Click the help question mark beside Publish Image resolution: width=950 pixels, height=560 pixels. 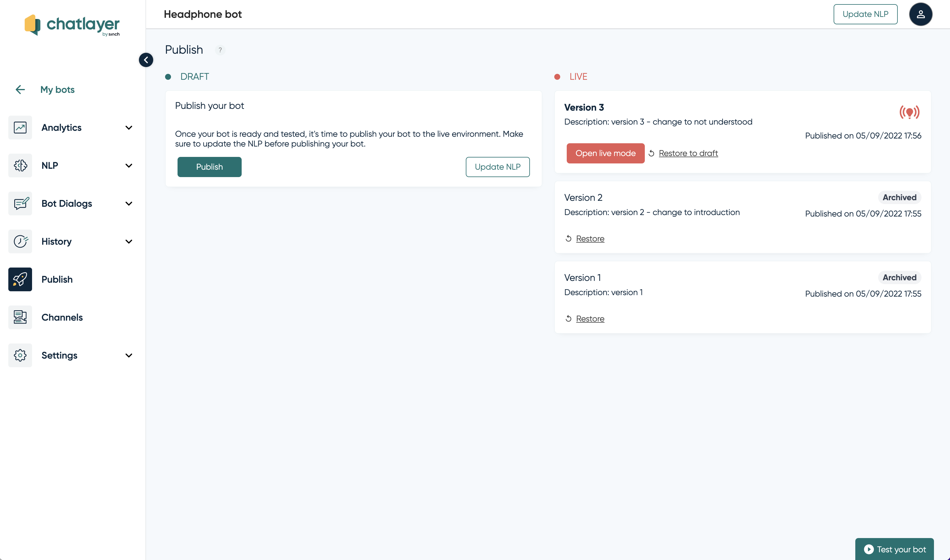coord(220,50)
